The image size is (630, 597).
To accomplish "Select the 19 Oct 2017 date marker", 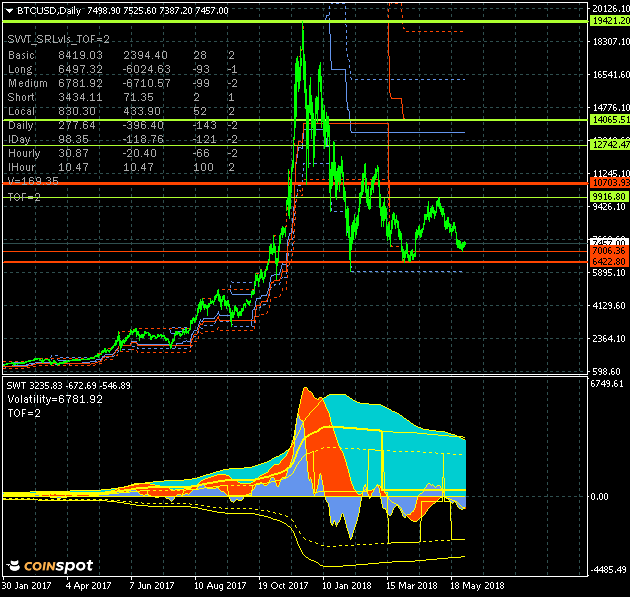I will (283, 586).
